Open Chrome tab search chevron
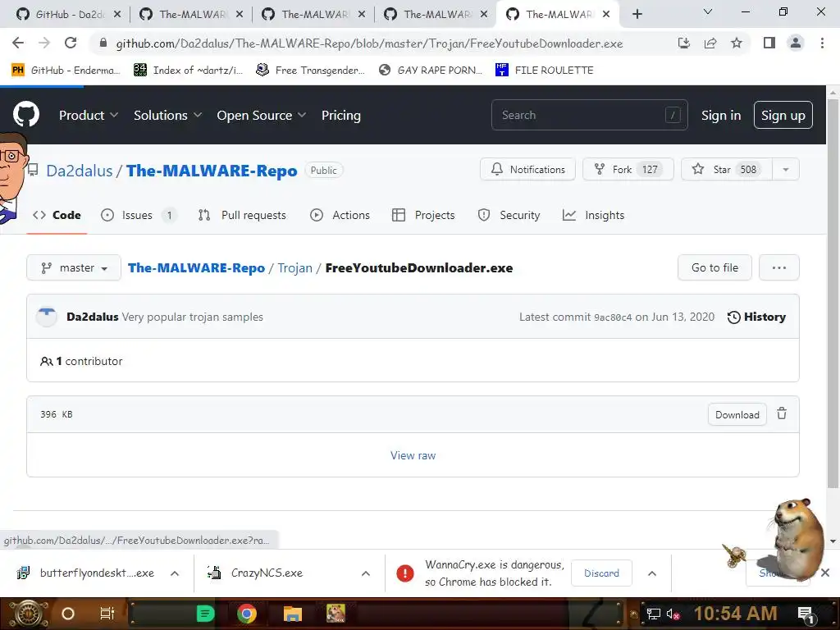The width and height of the screenshot is (840, 630). [x=708, y=11]
